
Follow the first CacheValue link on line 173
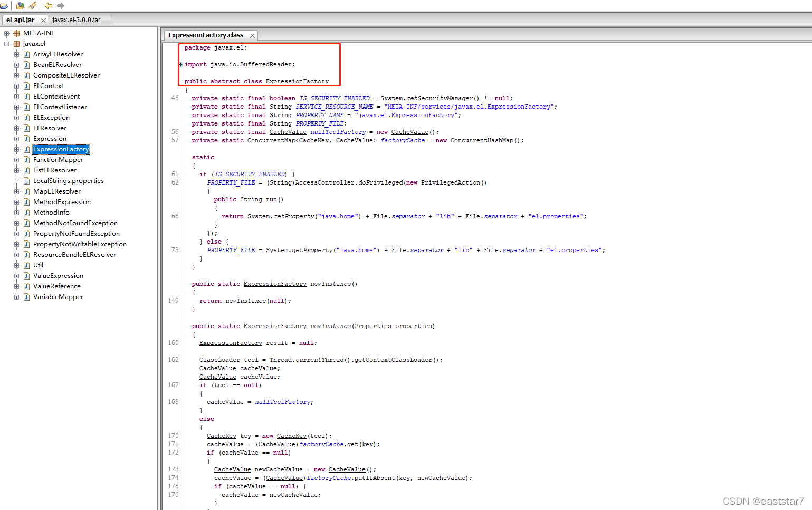click(232, 469)
